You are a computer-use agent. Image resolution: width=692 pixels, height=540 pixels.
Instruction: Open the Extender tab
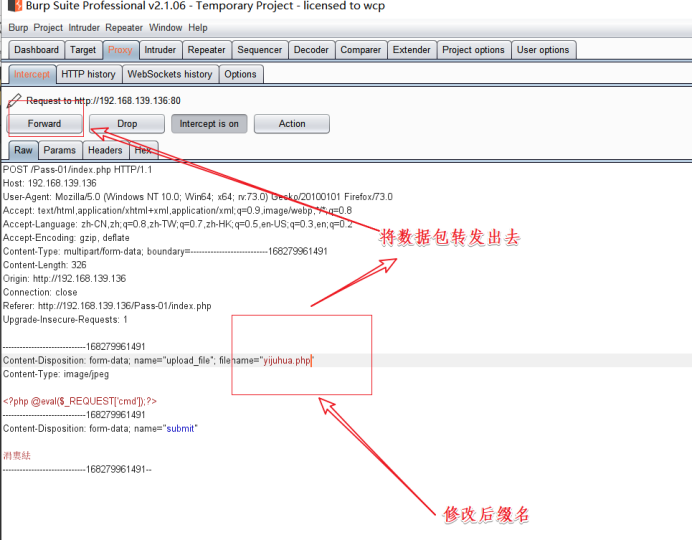pos(411,50)
